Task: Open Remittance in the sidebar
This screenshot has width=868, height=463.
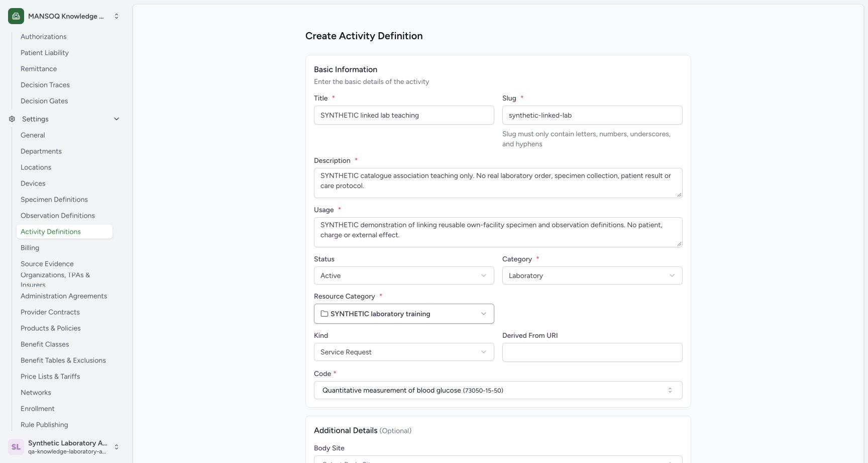Action: point(64,69)
